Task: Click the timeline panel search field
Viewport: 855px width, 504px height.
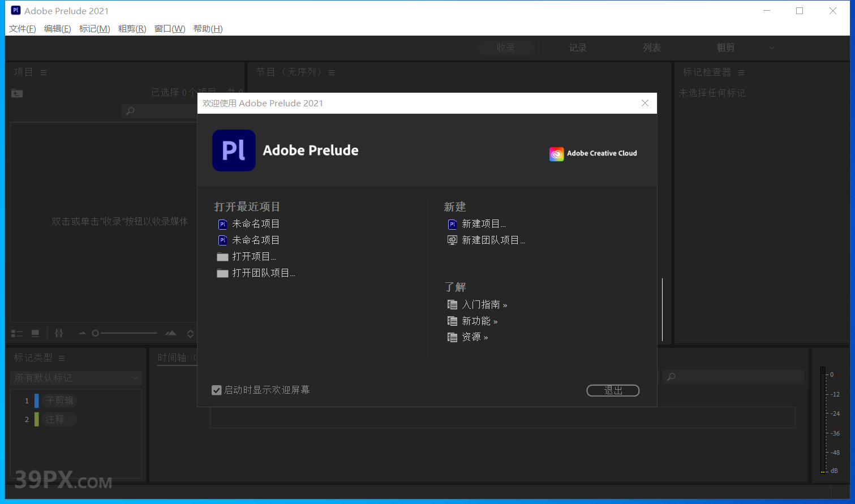Action: 733,377
